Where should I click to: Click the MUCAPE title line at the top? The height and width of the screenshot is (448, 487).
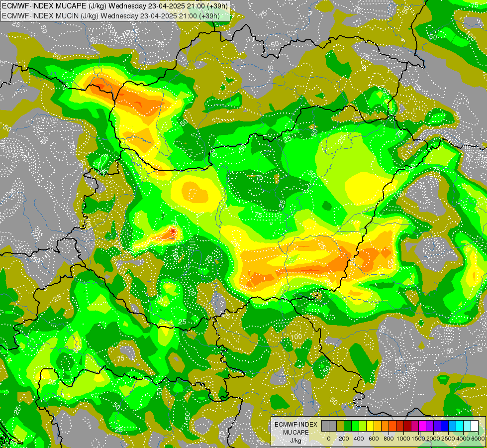tap(115, 5)
